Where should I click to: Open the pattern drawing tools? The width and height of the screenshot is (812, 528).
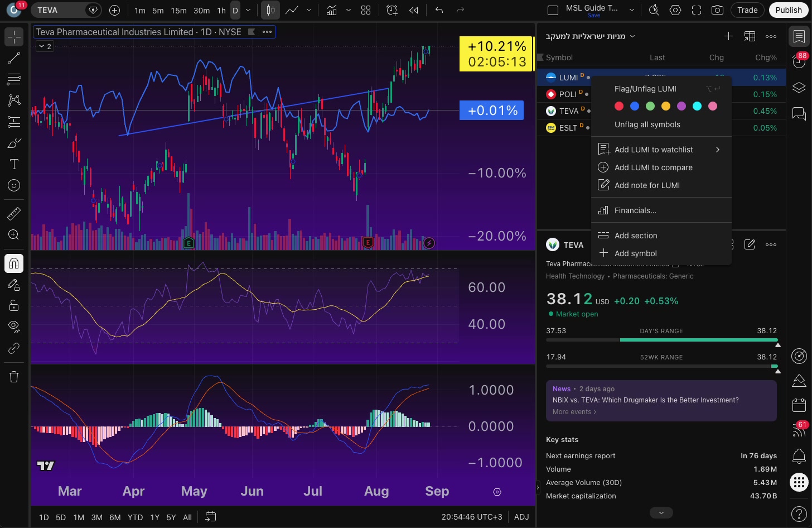click(14, 100)
